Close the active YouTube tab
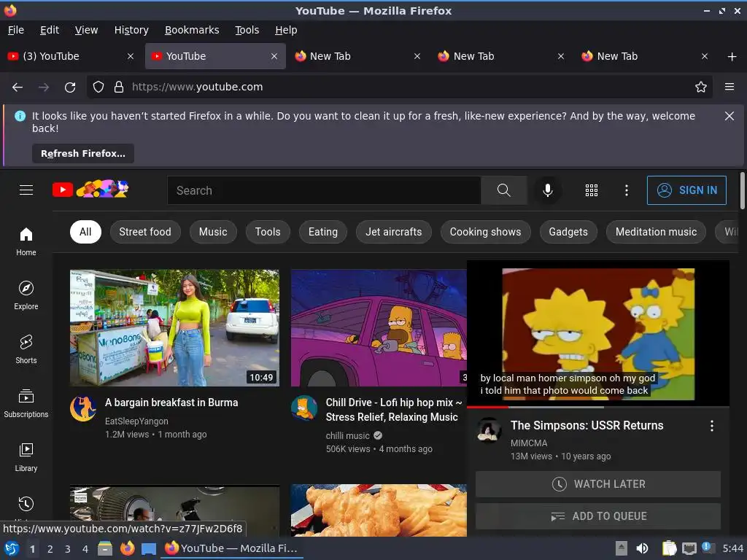 pos(274,56)
